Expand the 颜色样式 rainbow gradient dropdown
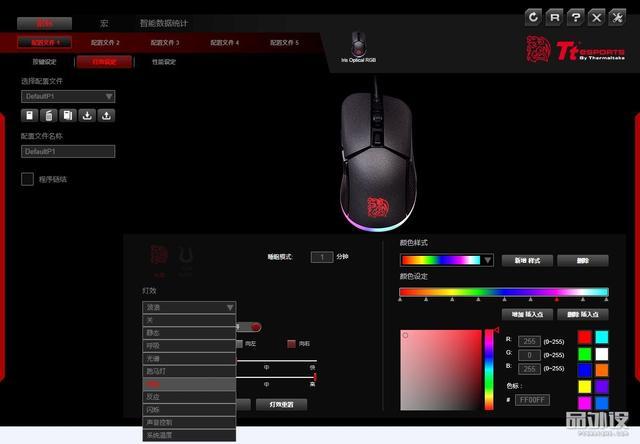Screen dimensions: 640x444 (446, 260)
